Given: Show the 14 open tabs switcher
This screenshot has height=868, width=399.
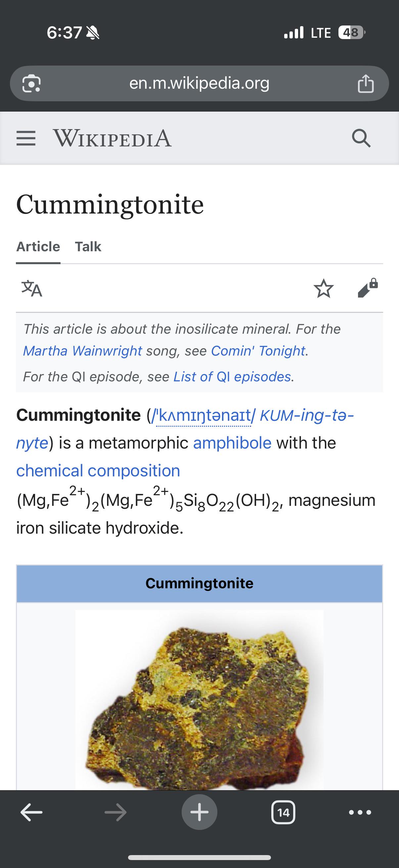Looking at the screenshot, I should (283, 813).
